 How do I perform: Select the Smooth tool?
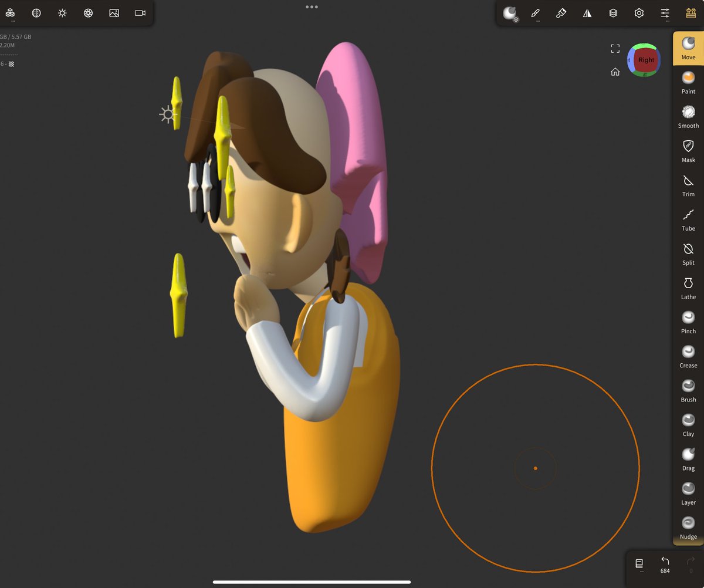[688, 117]
